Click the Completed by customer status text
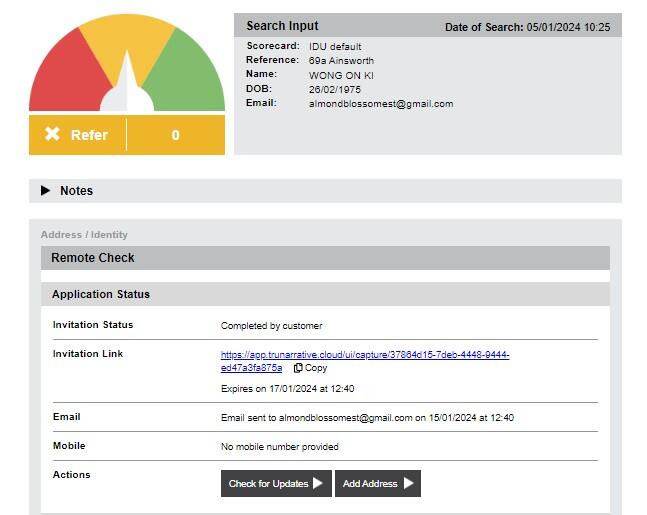 tap(271, 326)
